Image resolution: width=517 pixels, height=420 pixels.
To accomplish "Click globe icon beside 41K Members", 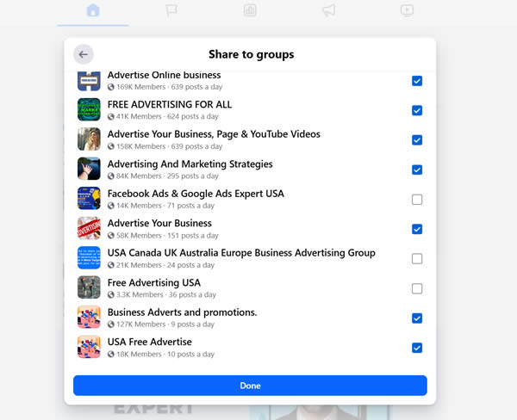I will pos(111,116).
